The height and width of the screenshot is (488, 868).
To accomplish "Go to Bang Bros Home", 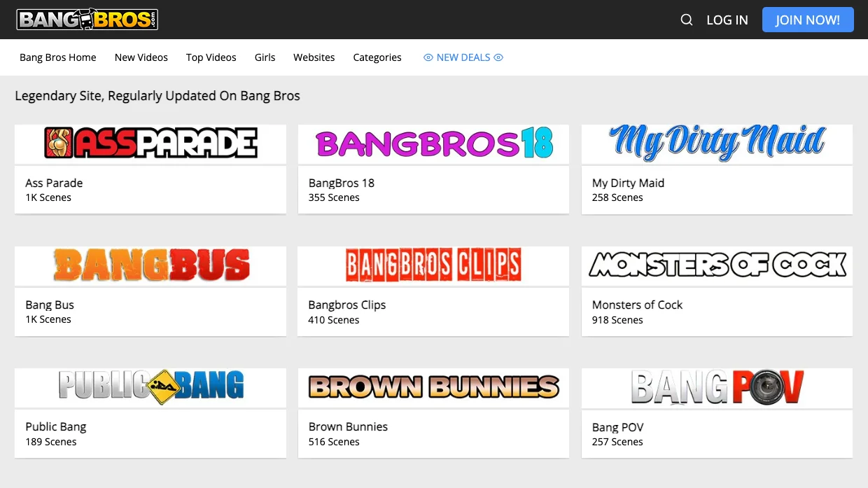I will click(58, 57).
